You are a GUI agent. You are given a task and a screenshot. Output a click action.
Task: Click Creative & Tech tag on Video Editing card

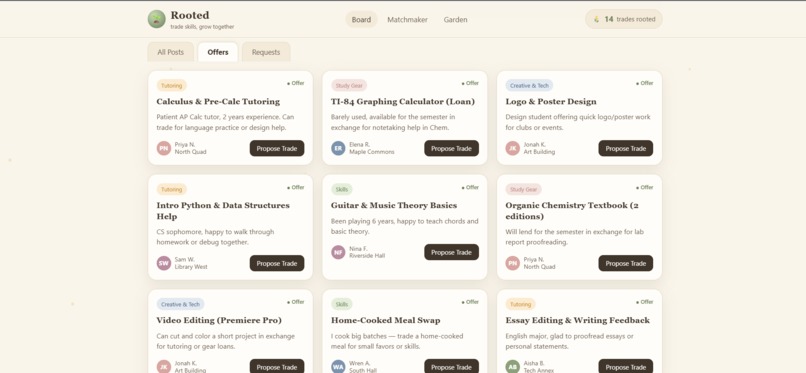tap(180, 304)
